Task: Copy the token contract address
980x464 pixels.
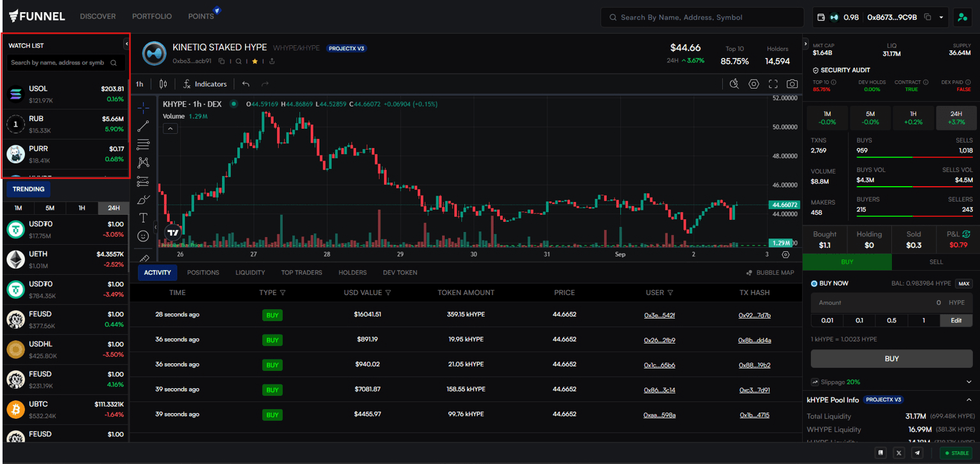Action: (x=221, y=61)
